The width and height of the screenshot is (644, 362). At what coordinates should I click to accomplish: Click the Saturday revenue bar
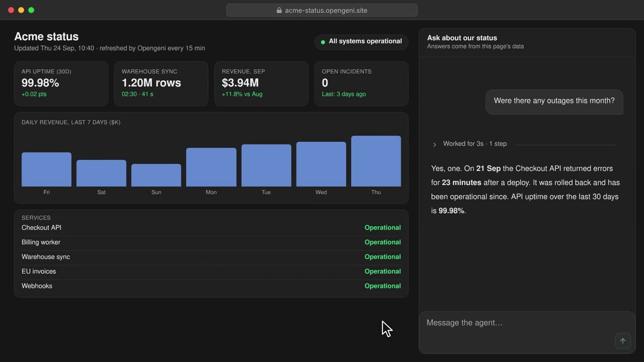click(x=101, y=173)
